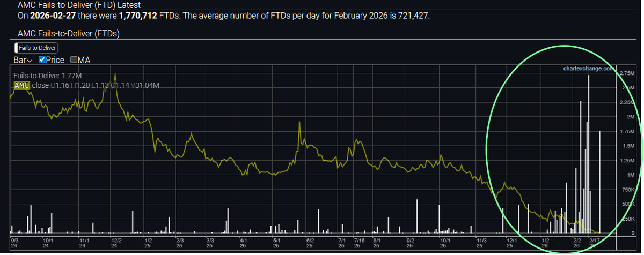
Task: Click the AMC Fails-to-Deliver (FTDs) chart title
Action: click(69, 34)
